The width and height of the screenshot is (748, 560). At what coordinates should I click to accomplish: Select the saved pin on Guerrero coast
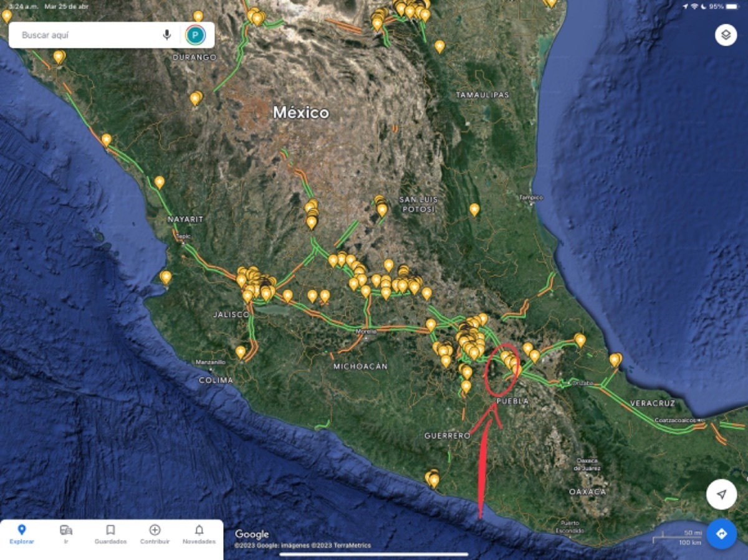coord(432,478)
